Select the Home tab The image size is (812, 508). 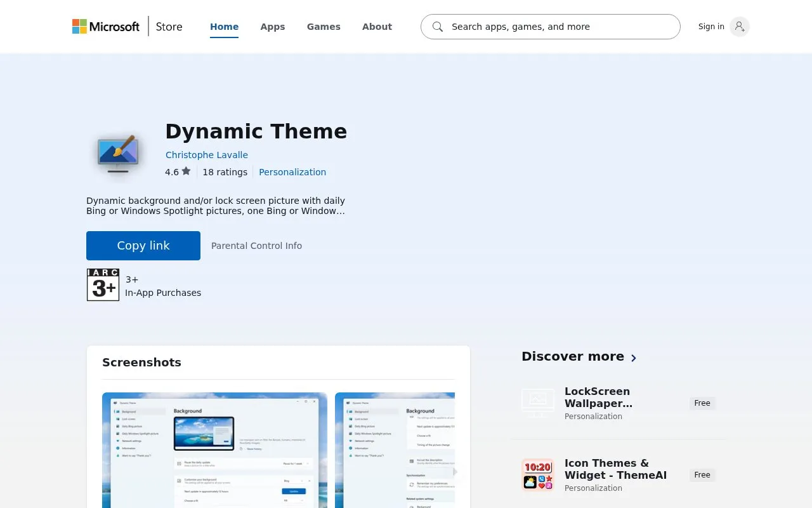pos(224,27)
